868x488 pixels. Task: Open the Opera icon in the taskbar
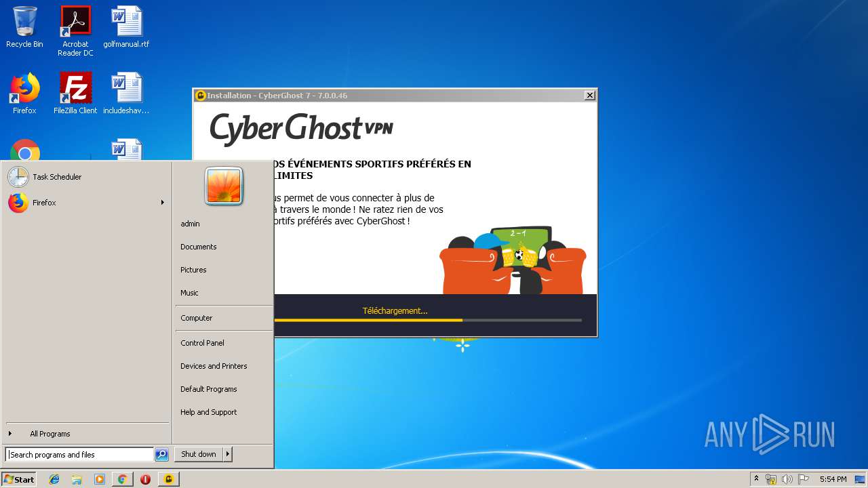145,479
